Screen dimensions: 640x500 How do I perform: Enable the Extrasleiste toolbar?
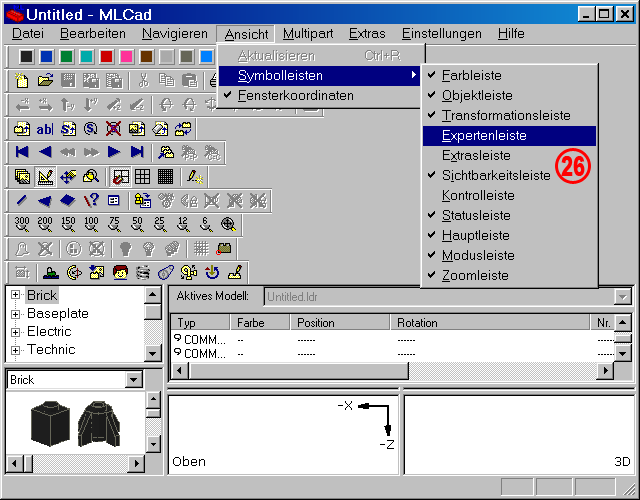pyautogui.click(x=509, y=156)
